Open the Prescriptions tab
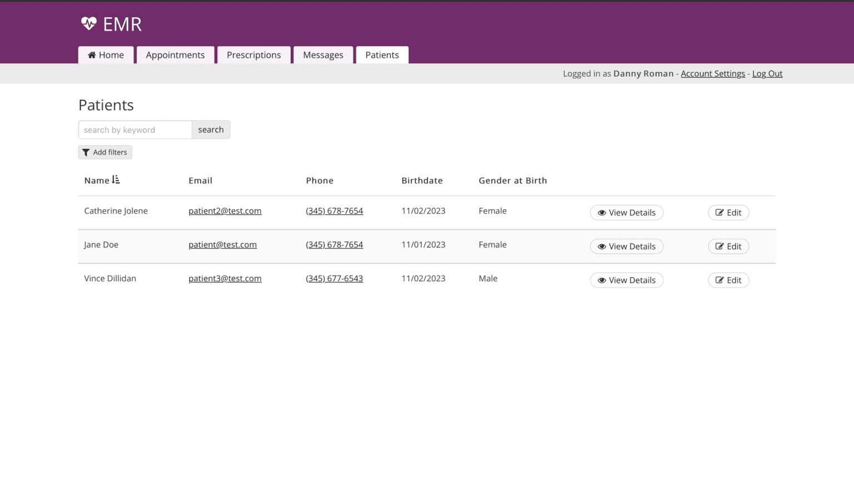The height and width of the screenshot is (504, 854). click(x=254, y=54)
